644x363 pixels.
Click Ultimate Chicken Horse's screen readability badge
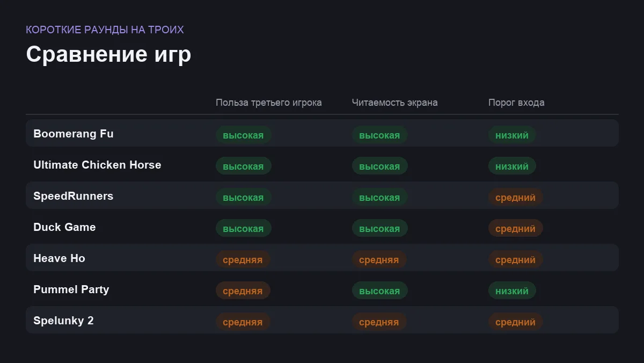coord(380,166)
